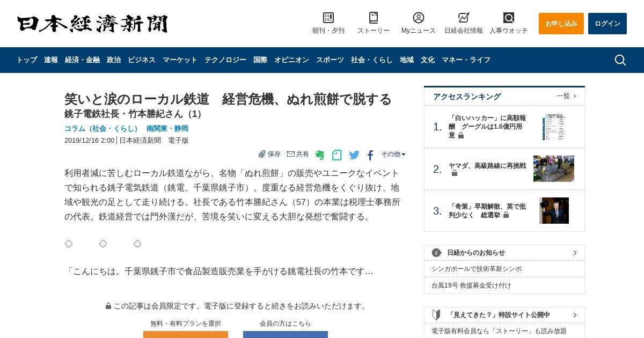Expand 日経からのお知らせ chevron arrow
The image size is (644, 338).
click(x=575, y=253)
